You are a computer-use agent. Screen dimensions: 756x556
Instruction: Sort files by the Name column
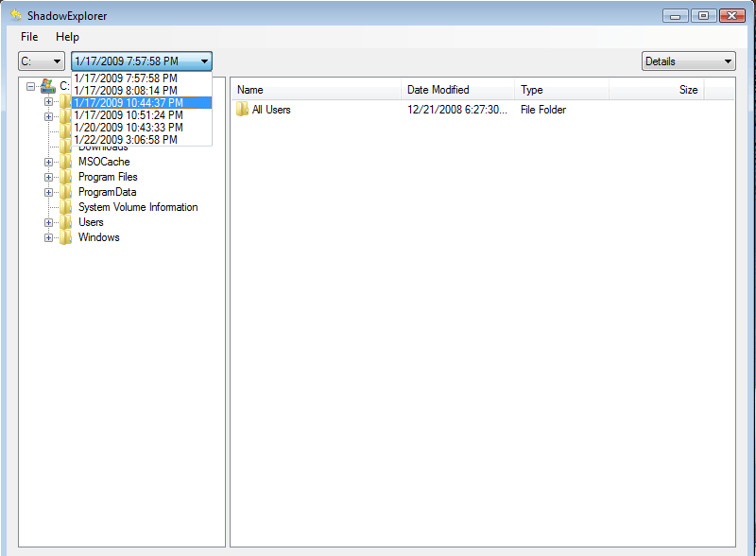pos(249,90)
